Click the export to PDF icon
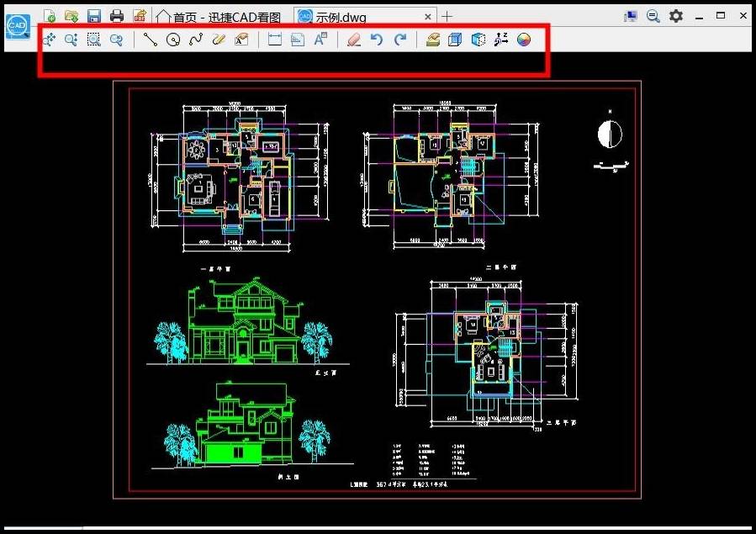 pyautogui.click(x=140, y=16)
